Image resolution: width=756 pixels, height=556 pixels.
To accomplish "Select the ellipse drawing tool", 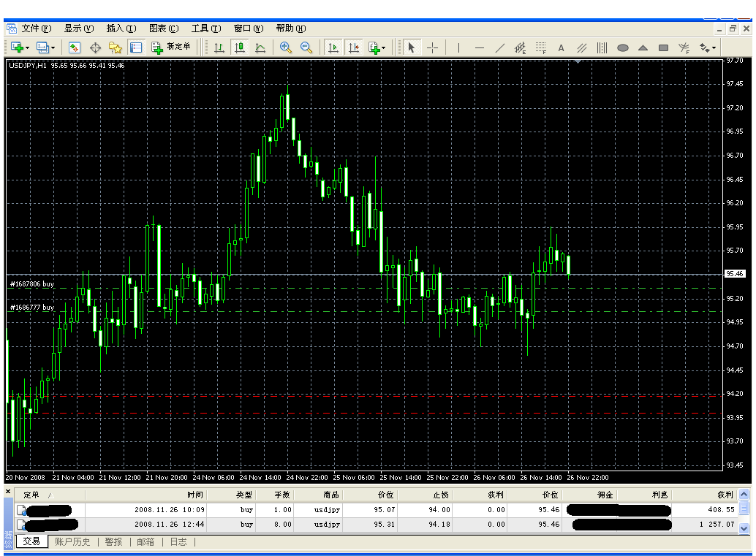I will pyautogui.click(x=623, y=47).
